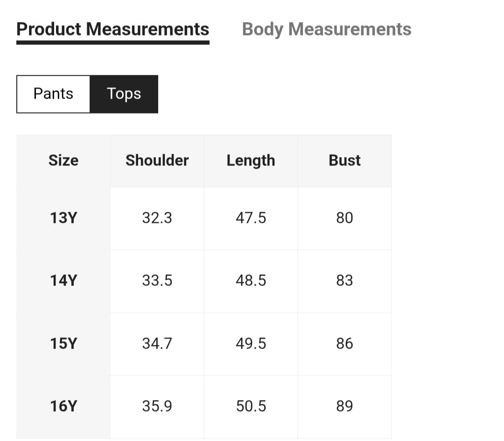Click the 86 bust value for 15Y
The height and width of the screenshot is (441, 504).
344,344
